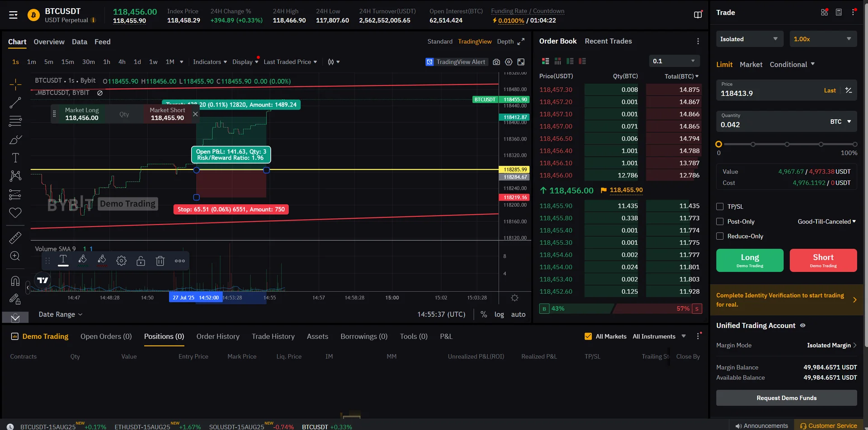Open the 0.1 order book grouping dropdown
This screenshot has height=430, width=868.
[674, 61]
